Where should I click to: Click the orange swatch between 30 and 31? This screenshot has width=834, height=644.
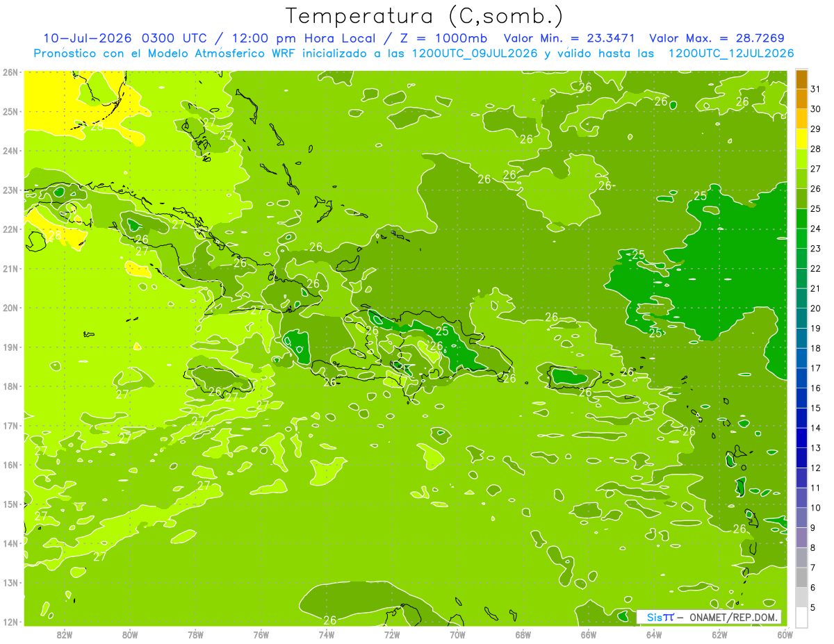tap(801, 99)
